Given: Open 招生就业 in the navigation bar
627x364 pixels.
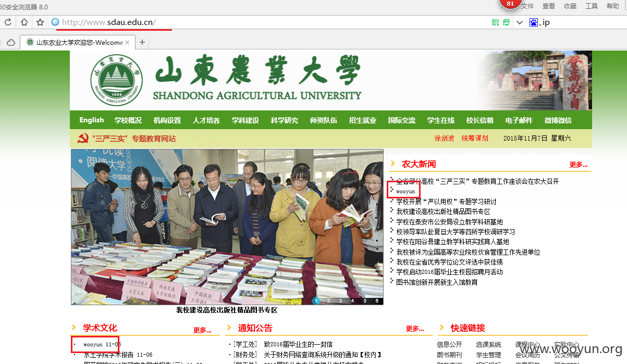Looking at the screenshot, I should 363,120.
